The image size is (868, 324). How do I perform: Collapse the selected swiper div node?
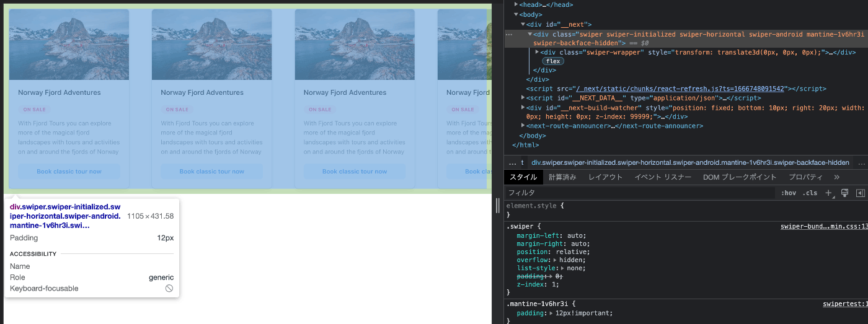[x=530, y=34]
